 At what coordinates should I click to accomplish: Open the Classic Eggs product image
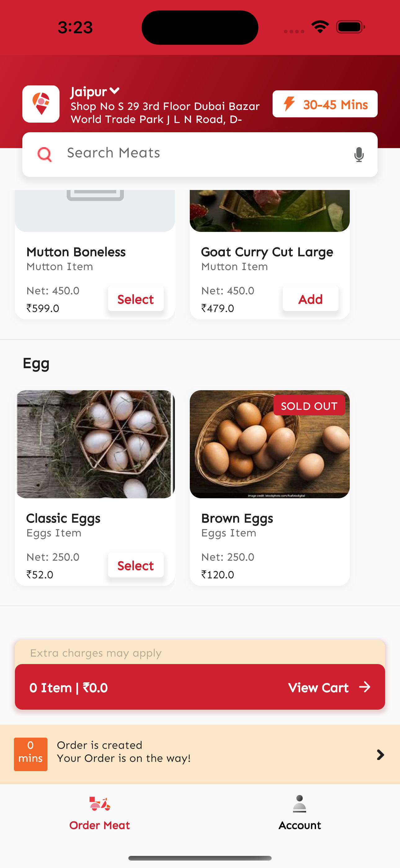point(95,444)
